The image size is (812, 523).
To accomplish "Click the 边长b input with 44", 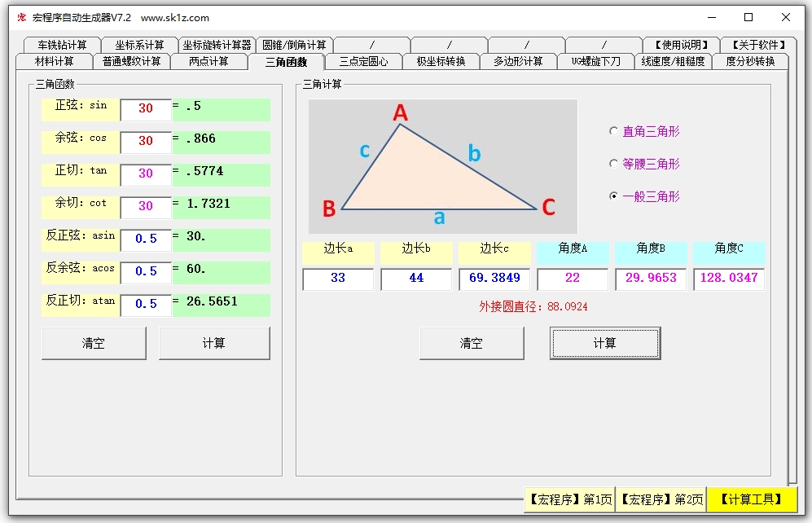I will [416, 279].
